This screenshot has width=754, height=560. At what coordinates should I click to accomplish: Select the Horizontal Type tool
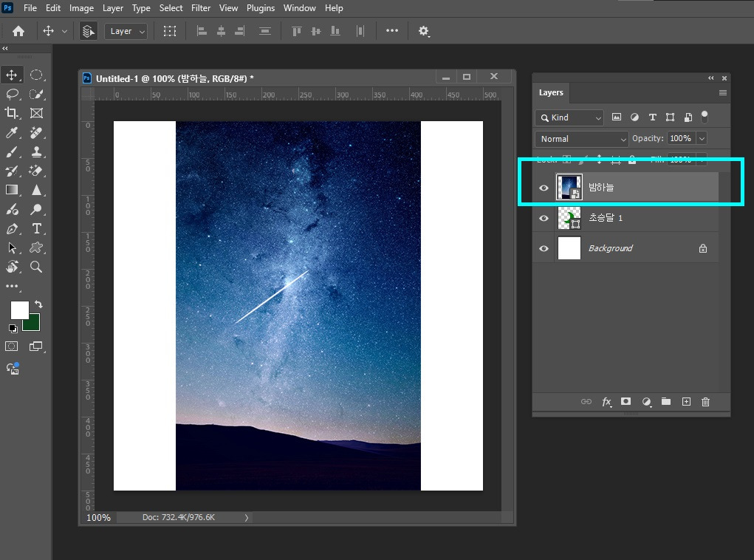tap(36, 228)
